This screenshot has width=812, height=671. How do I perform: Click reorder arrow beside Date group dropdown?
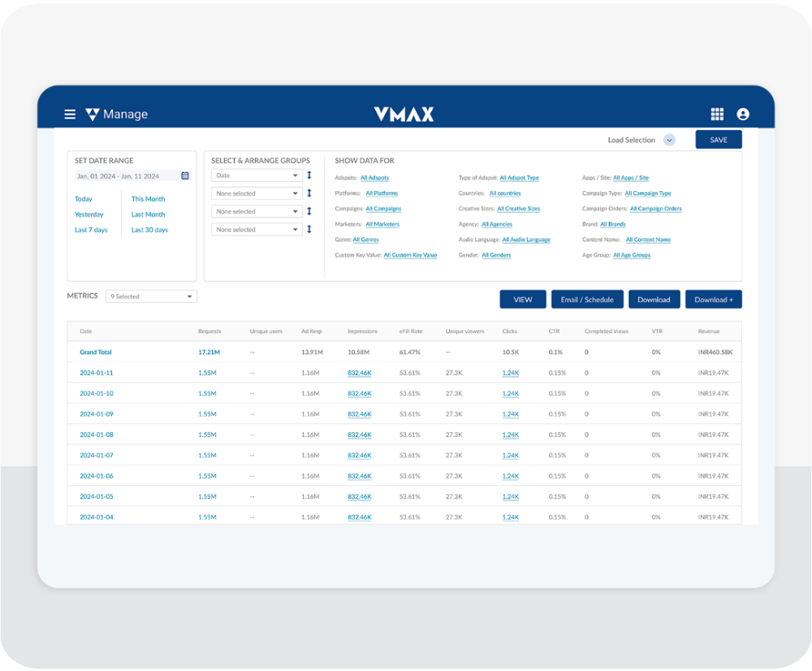[x=309, y=175]
